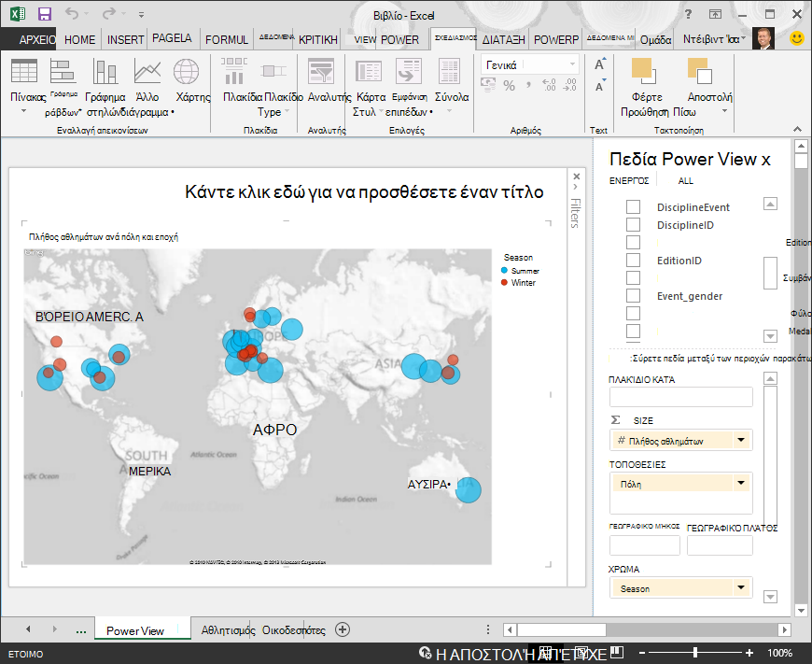Click the ΠΛΑΚΙΔΙΟ ΚΑΤΑ field box
Image resolution: width=812 pixels, height=664 pixels.
point(680,397)
